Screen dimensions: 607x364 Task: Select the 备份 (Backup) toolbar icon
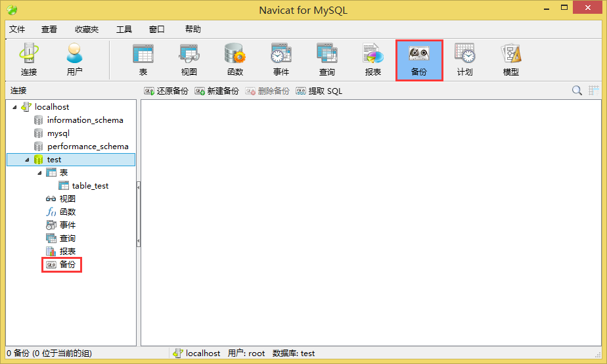[419, 60]
